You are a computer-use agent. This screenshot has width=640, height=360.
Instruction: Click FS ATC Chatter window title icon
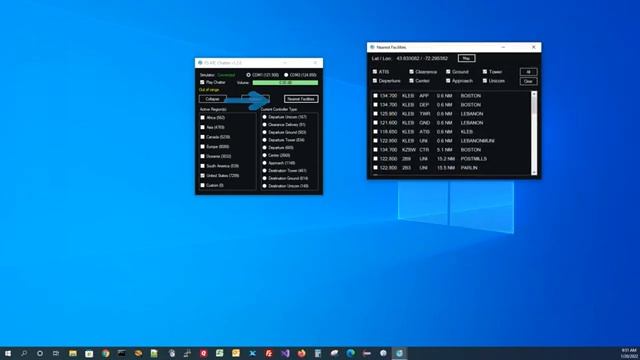200,63
